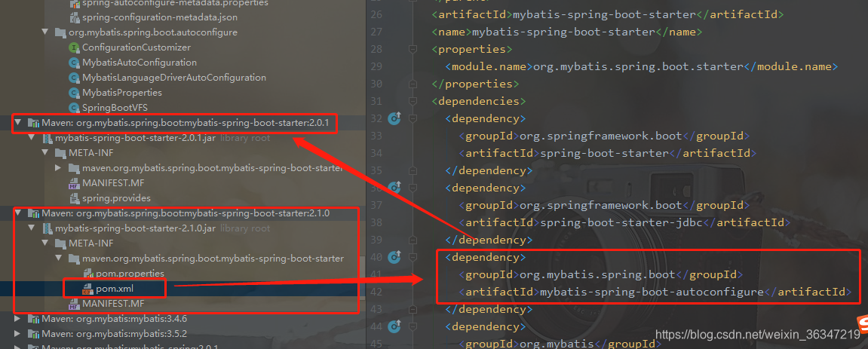Select spring.provides file name in tree
Screen dimensions: 868x349
(117, 198)
